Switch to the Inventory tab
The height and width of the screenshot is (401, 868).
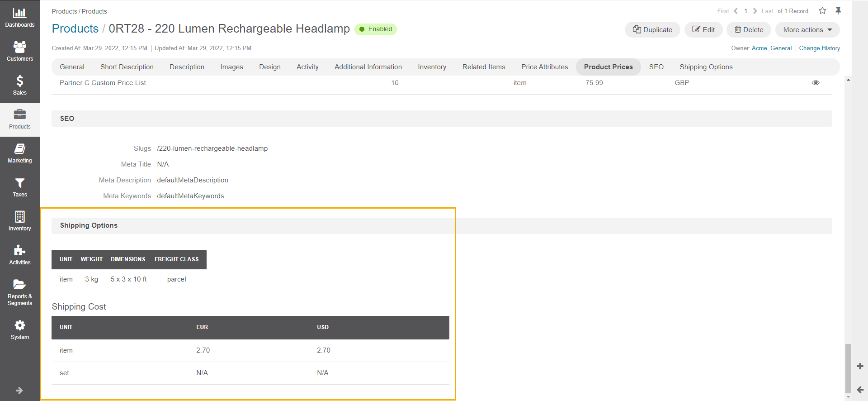432,67
